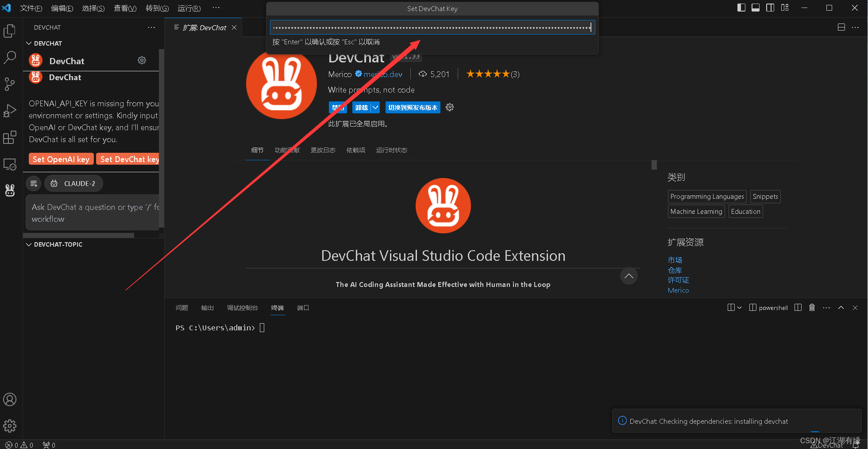Open Customize Layout icon in title bar
The image size is (868, 449).
(785, 8)
